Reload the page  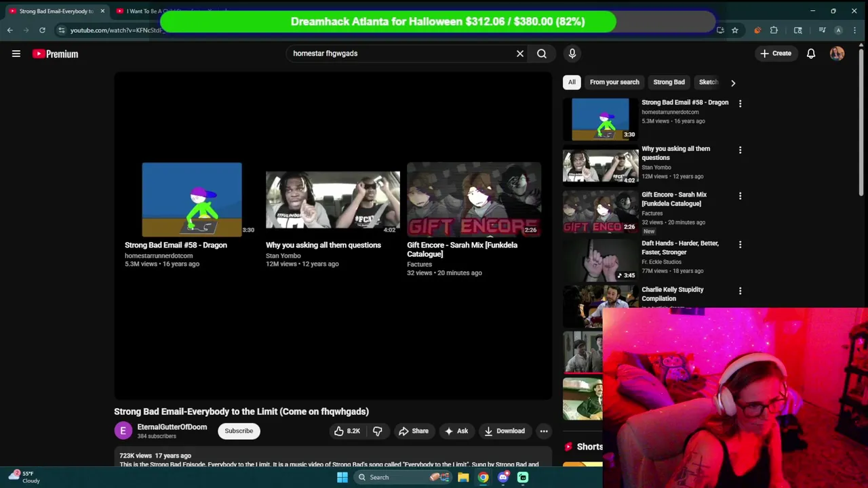pos(42,30)
